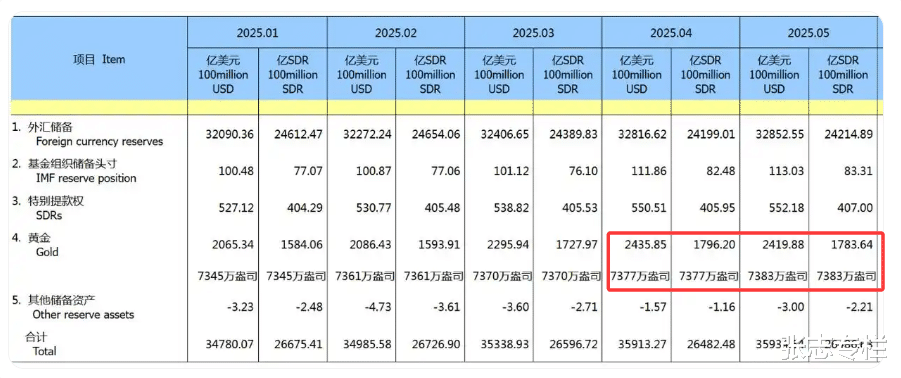Screen dimensions: 901x378
Task: Select the 2025.04 month header
Action: pos(671,33)
